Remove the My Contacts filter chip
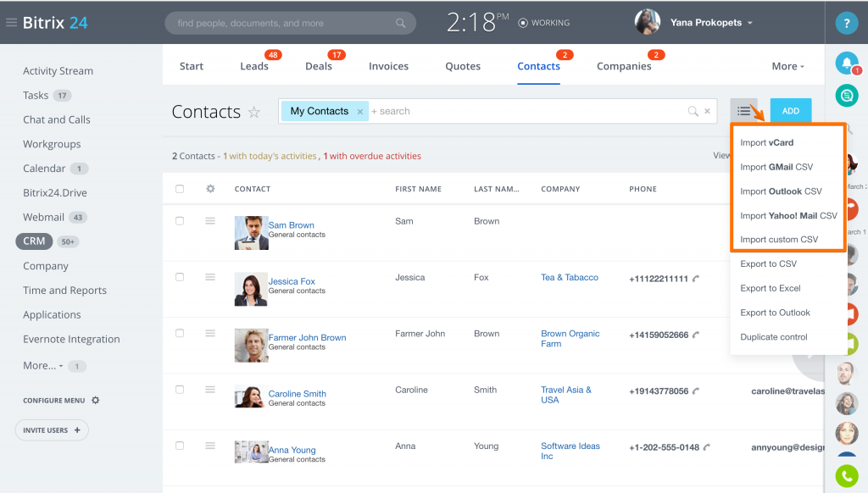 [359, 112]
